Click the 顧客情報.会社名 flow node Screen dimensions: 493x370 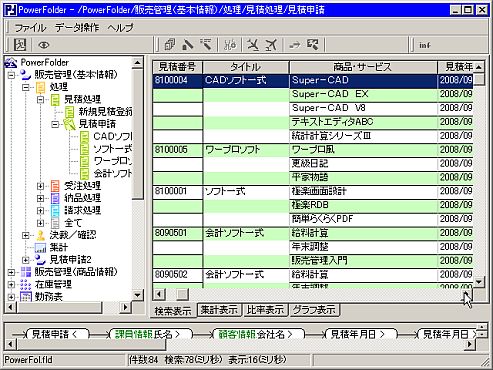click(258, 334)
